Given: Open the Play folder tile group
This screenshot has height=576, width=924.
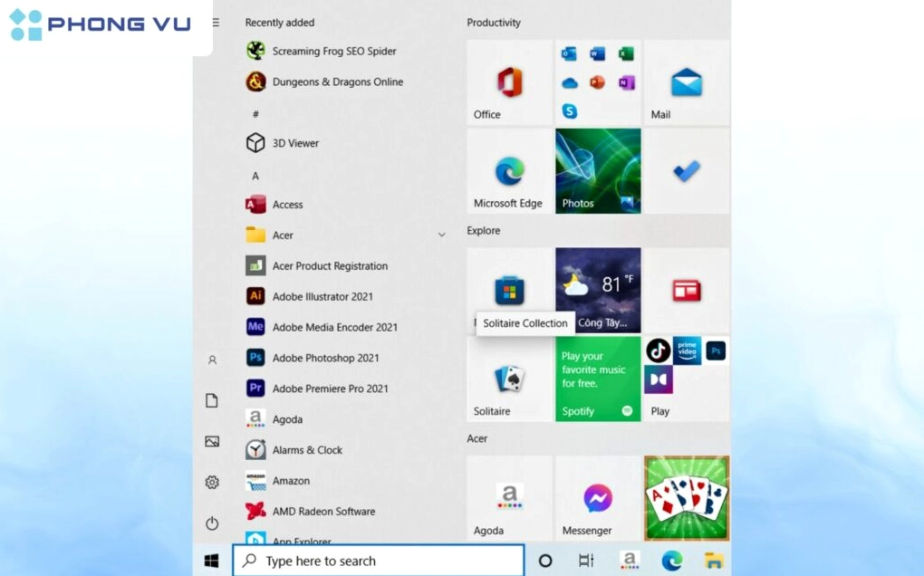Looking at the screenshot, I should click(686, 379).
